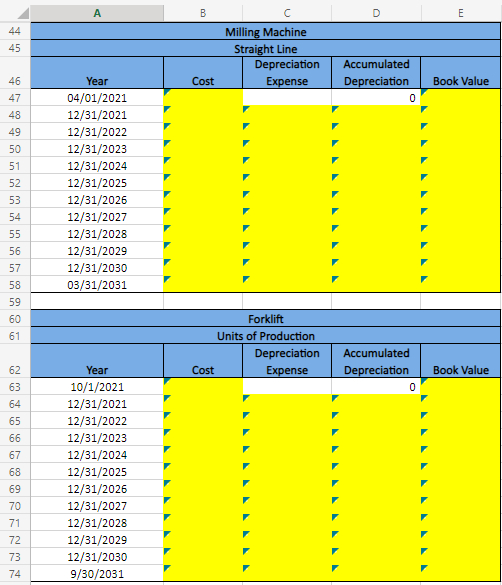This screenshot has height=585, width=502.
Task: Select column E header
Action: 461,13
